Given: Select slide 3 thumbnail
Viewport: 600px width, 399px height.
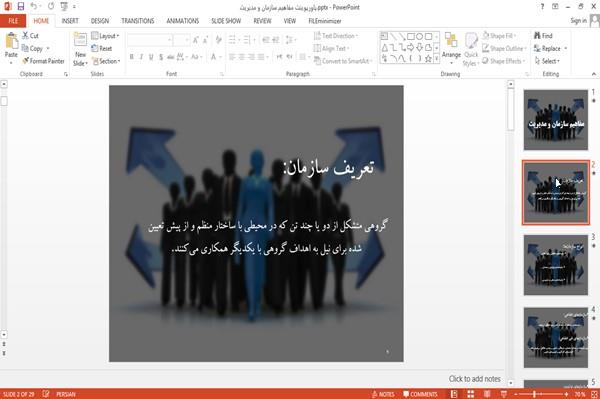Looking at the screenshot, I should (556, 265).
